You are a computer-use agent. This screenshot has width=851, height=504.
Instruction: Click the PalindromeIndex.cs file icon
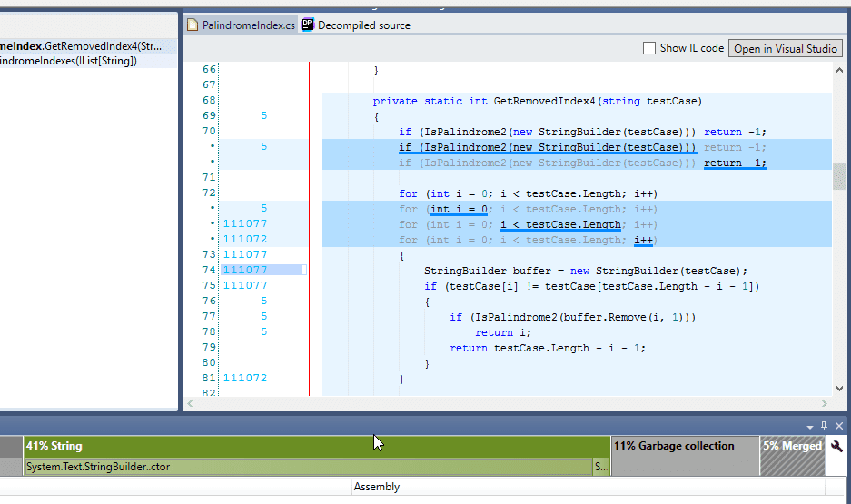[193, 25]
